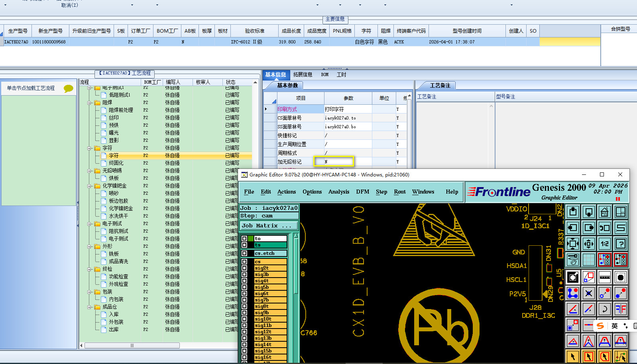
Task: Click the black circle feature highlight icon
Action: point(621,277)
